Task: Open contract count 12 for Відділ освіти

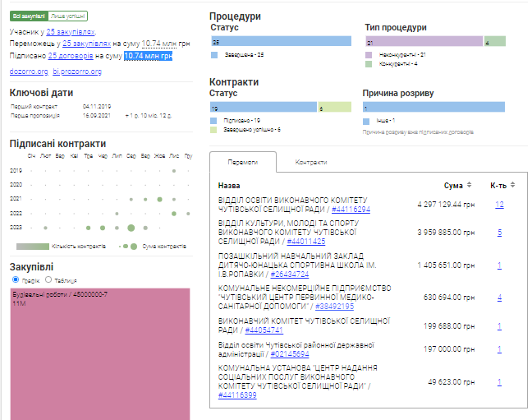Action: coord(499,204)
